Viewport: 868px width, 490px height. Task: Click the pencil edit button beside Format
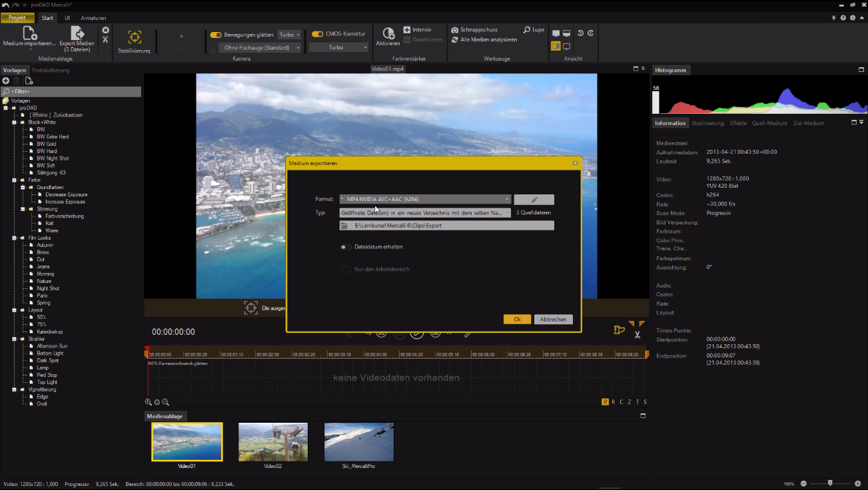point(534,199)
